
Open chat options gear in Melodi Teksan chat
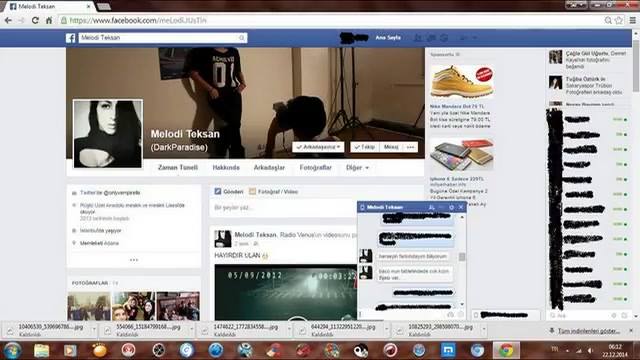coord(451,207)
